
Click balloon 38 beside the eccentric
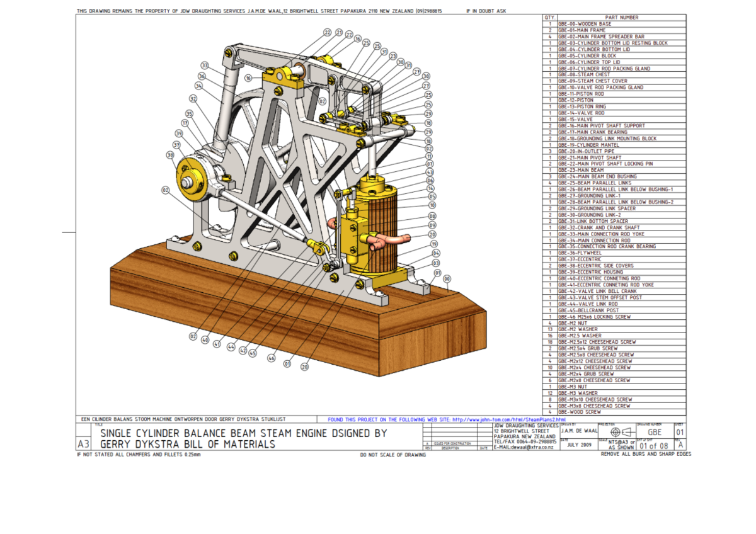tap(169, 155)
